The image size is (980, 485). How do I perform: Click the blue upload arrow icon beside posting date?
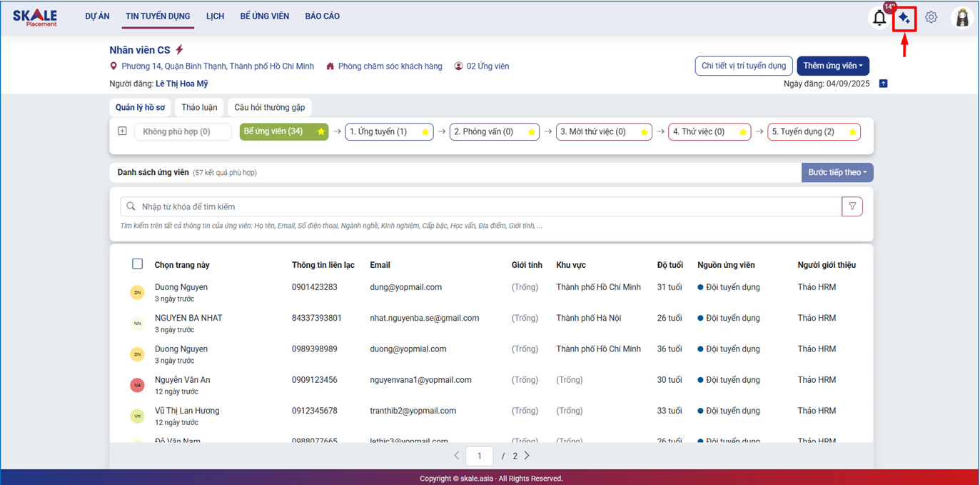883,84
